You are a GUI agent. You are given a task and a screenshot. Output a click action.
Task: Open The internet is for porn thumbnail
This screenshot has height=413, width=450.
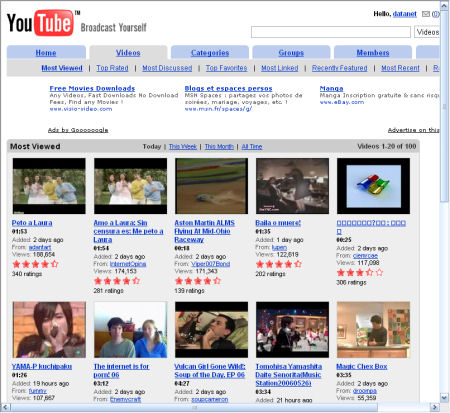point(130,330)
